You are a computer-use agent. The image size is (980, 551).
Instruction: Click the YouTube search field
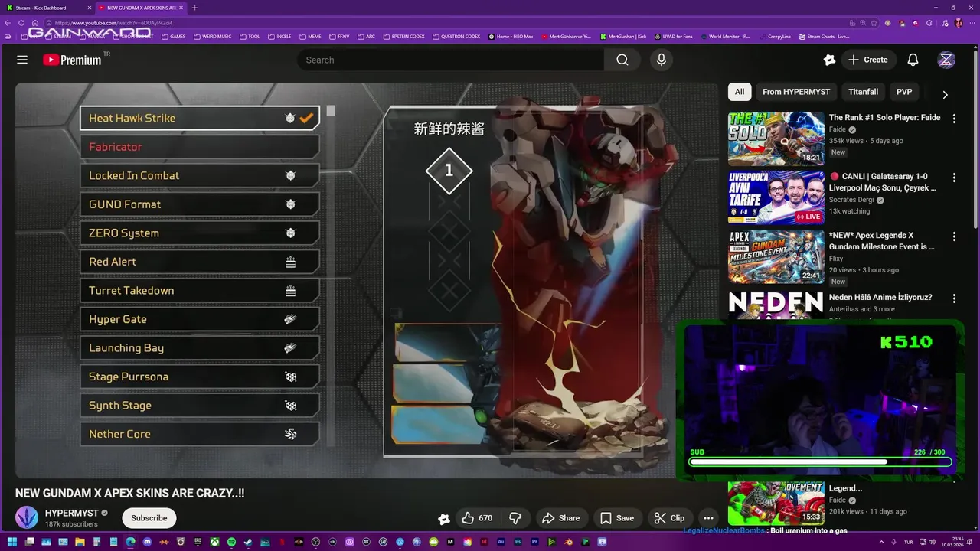pyautogui.click(x=450, y=60)
